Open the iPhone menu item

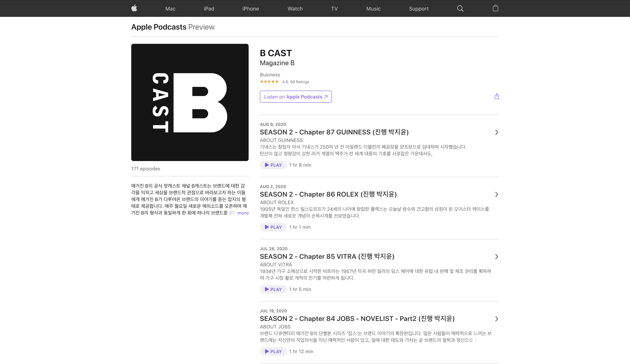click(250, 9)
